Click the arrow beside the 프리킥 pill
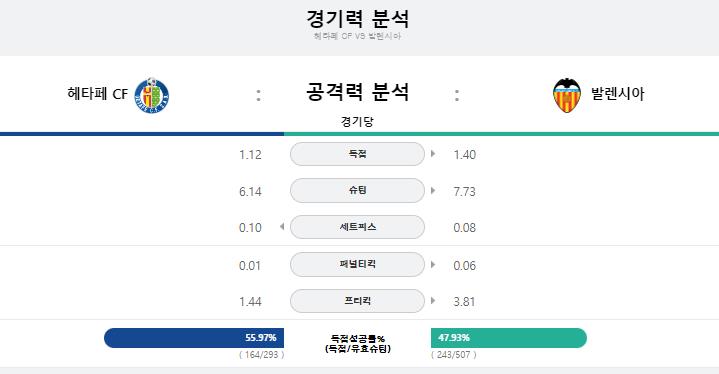Screen dimensions: 719x374 click(433, 301)
